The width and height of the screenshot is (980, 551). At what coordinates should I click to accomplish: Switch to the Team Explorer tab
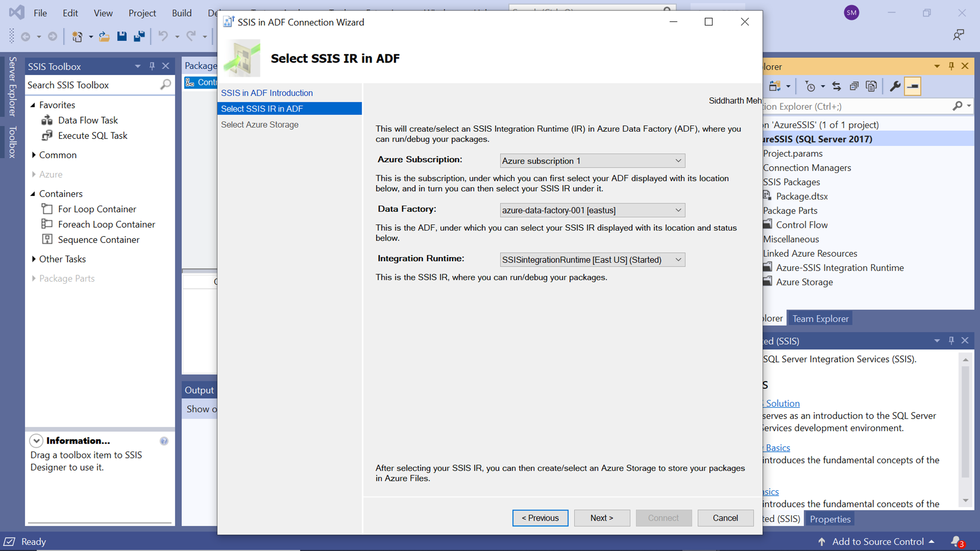[x=820, y=319]
